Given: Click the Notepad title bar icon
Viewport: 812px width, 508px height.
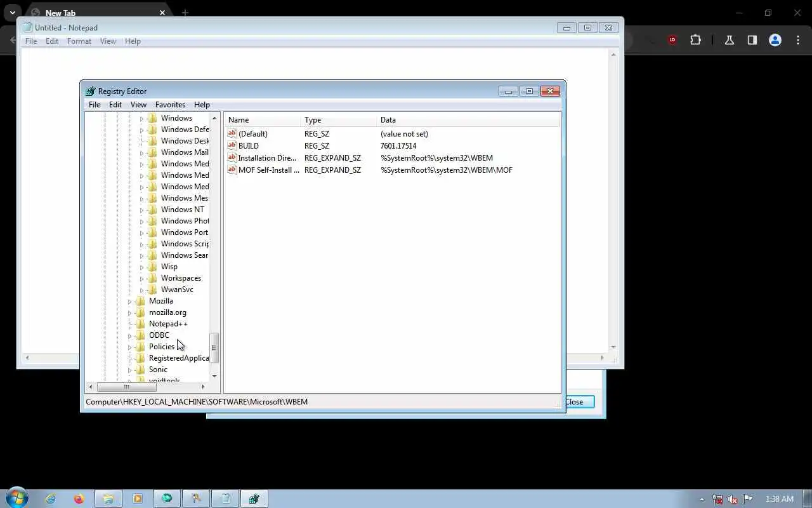Looking at the screenshot, I should click(27, 28).
